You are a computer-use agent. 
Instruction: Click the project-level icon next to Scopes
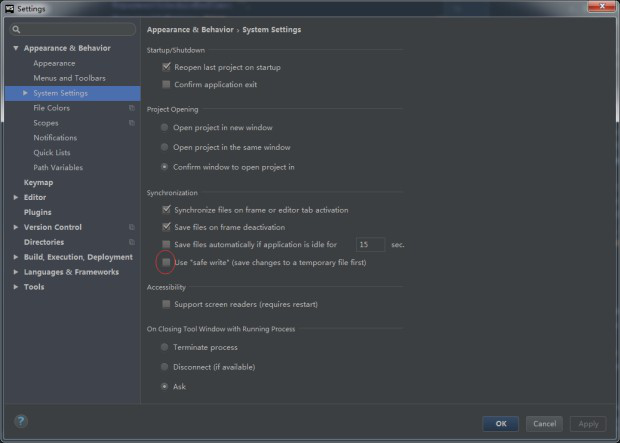pos(132,123)
